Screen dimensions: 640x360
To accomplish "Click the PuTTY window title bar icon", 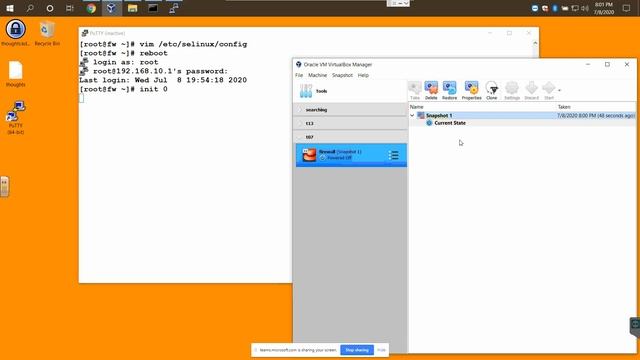I will click(x=85, y=33).
